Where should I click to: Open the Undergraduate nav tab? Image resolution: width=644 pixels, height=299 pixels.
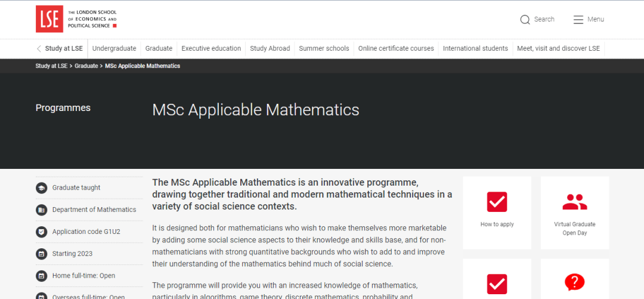click(114, 49)
